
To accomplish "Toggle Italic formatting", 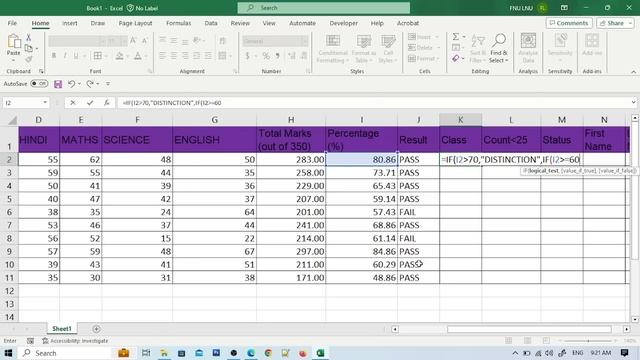I will tap(64, 56).
